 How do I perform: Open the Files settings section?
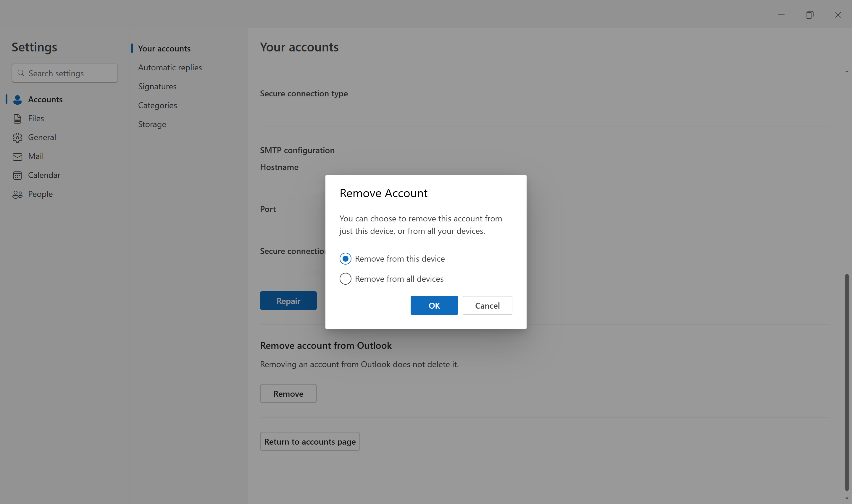[x=64, y=119]
